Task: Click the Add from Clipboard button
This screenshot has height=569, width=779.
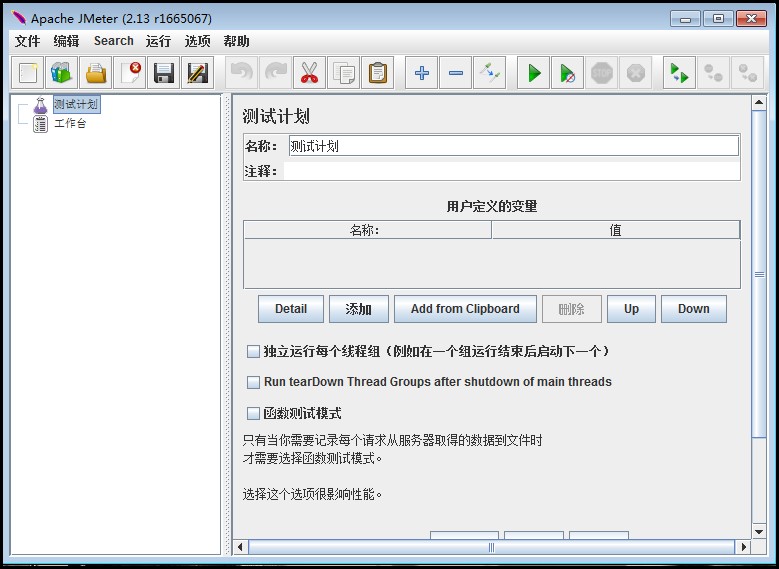Action: pyautogui.click(x=465, y=309)
